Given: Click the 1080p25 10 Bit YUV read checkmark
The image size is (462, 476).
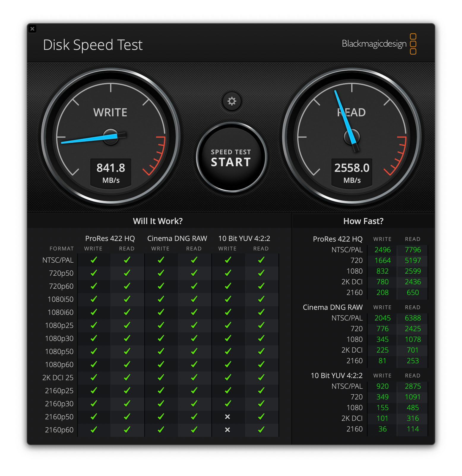Looking at the screenshot, I should coord(261,325).
